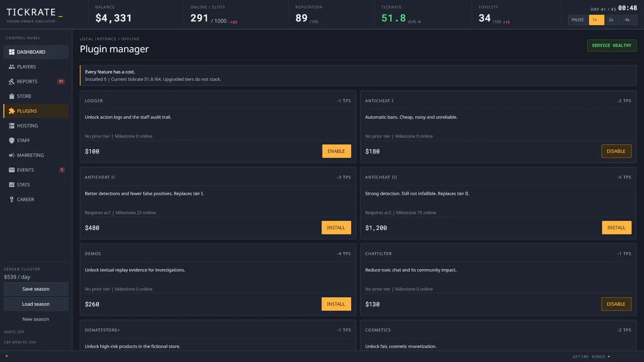Toggle the CRT Effects: OFF setting
This screenshot has height=362, width=644.
point(20,342)
